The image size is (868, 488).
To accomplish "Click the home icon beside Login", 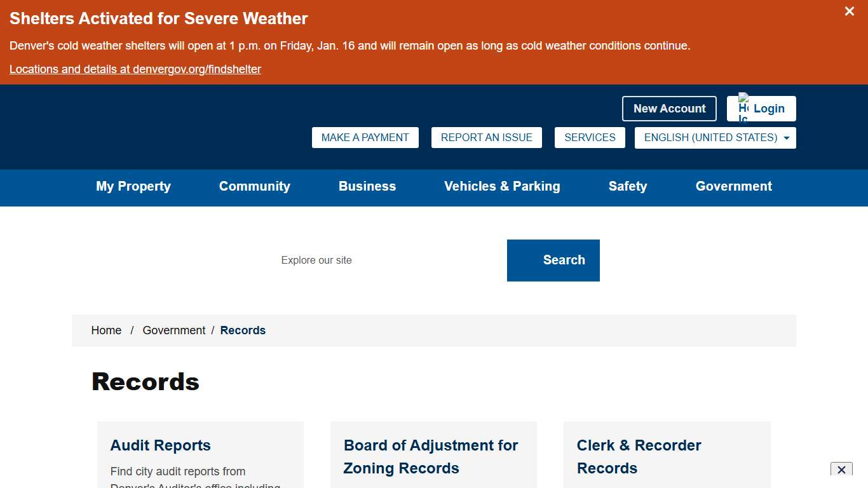I will (x=743, y=108).
